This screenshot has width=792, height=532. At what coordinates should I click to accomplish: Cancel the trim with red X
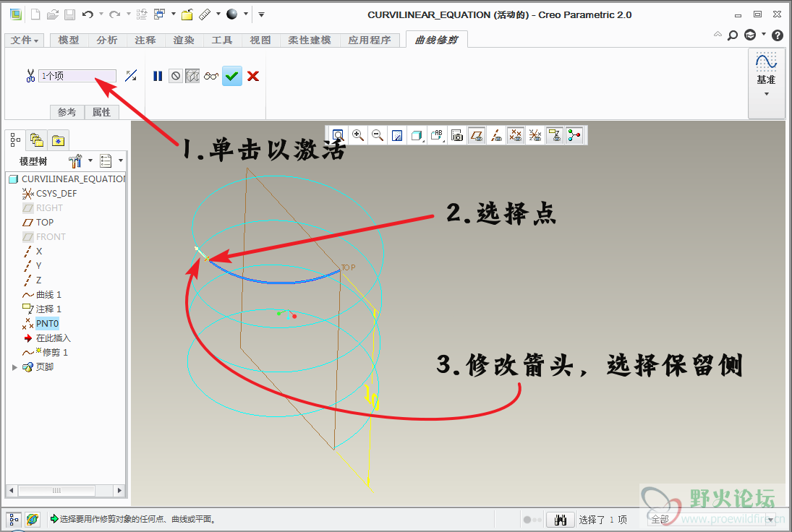(x=253, y=76)
